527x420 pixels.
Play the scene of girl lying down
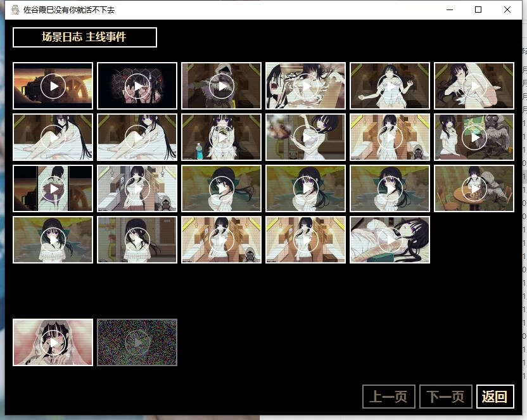390,240
